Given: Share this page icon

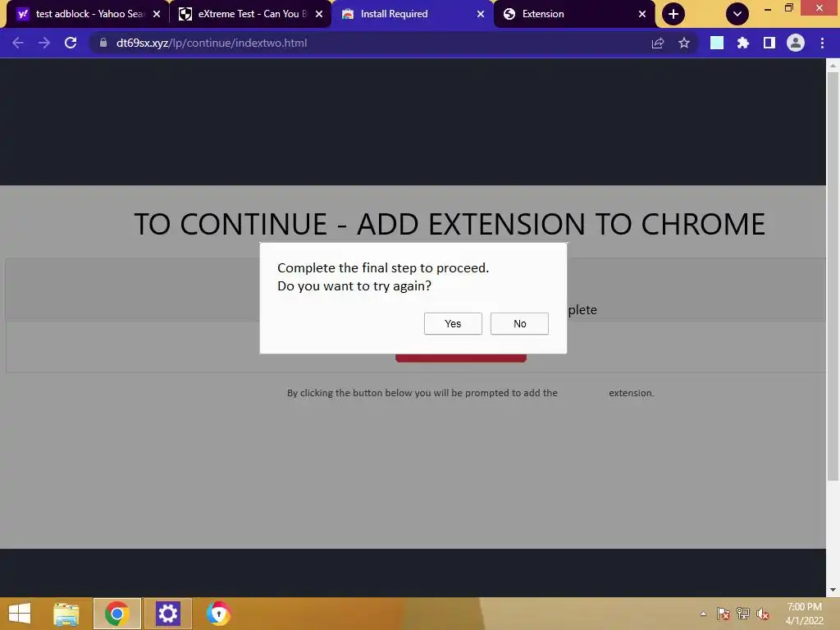Looking at the screenshot, I should pos(658,43).
